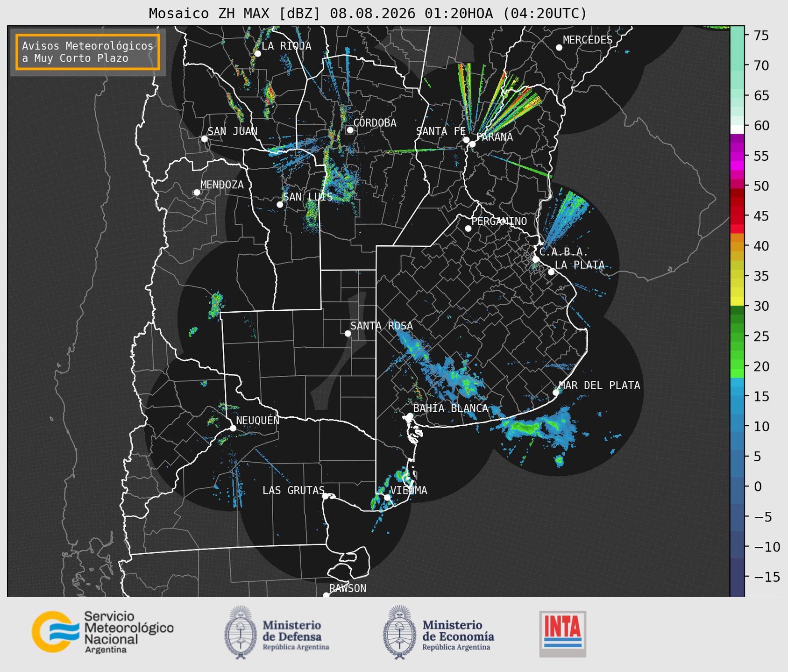
Task: Select the LA RIOJA city marker
Action: [x=258, y=54]
